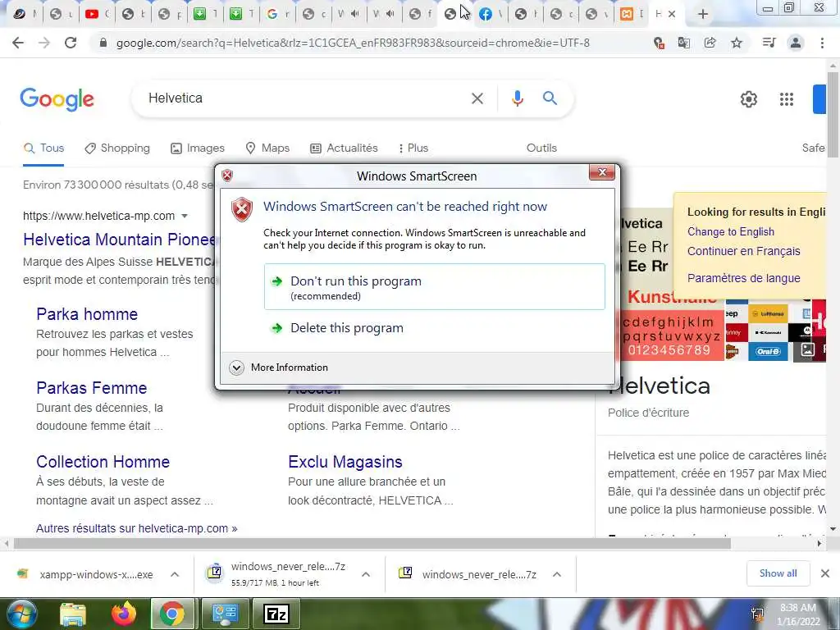Viewport: 840px width, 630px height.
Task: Open the Chrome profile avatar
Action: pos(796,43)
